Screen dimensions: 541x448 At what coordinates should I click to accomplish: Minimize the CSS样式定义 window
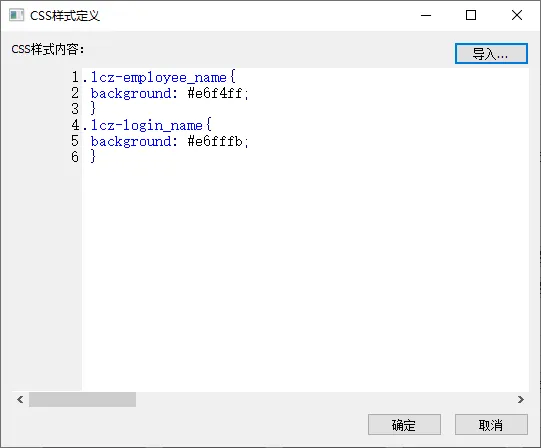click(x=426, y=15)
